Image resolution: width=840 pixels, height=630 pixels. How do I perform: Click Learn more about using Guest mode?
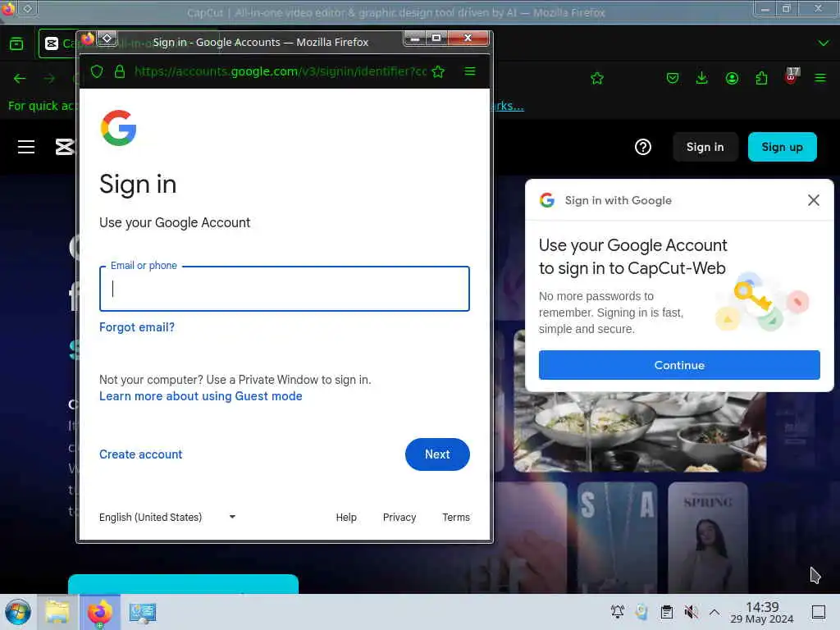(x=201, y=396)
